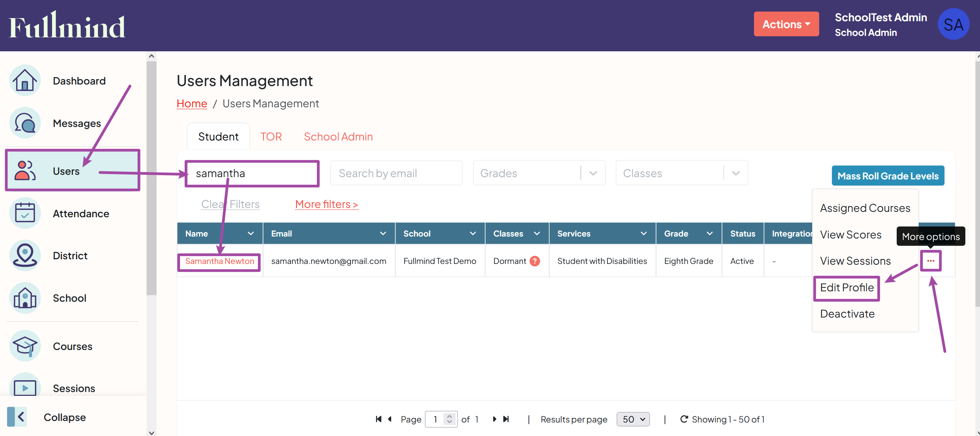
Task: Open the Home breadcrumb link
Action: (x=192, y=103)
